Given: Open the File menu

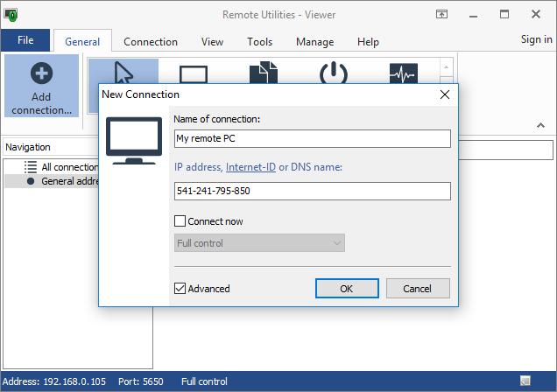Looking at the screenshot, I should (25, 40).
